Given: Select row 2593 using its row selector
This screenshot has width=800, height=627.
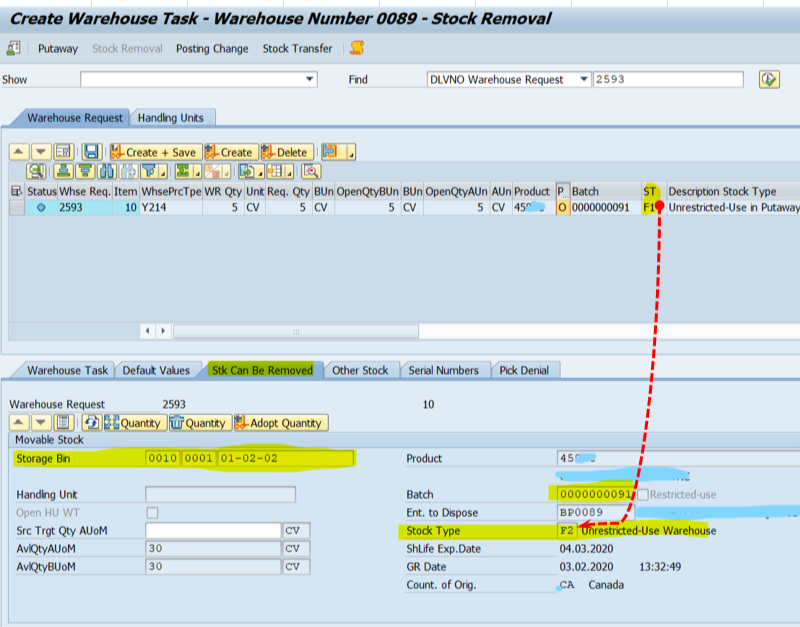Looking at the screenshot, I should pyautogui.click(x=16, y=207).
